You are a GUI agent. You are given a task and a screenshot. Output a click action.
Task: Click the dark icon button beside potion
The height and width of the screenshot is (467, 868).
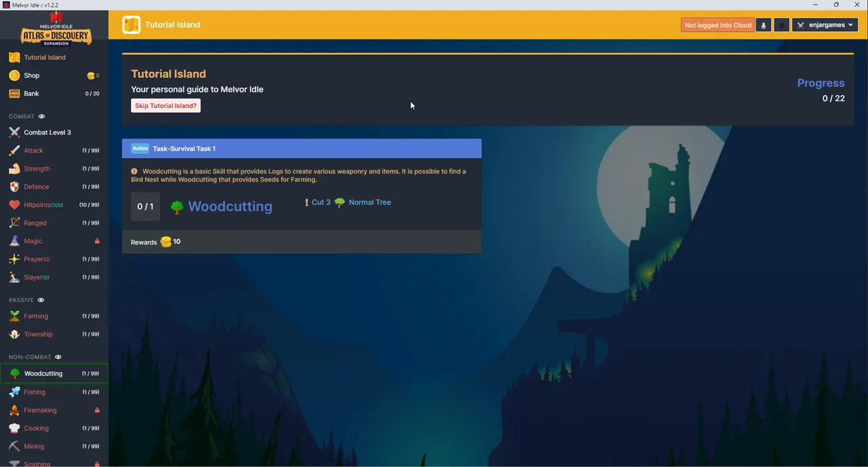point(781,25)
